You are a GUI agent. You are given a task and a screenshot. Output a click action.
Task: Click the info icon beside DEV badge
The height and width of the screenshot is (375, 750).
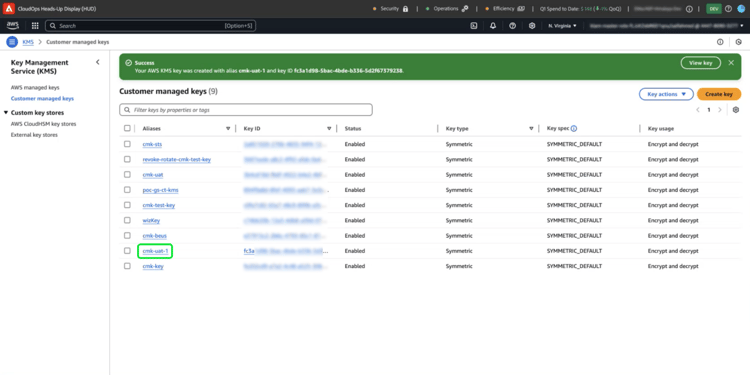689,9
